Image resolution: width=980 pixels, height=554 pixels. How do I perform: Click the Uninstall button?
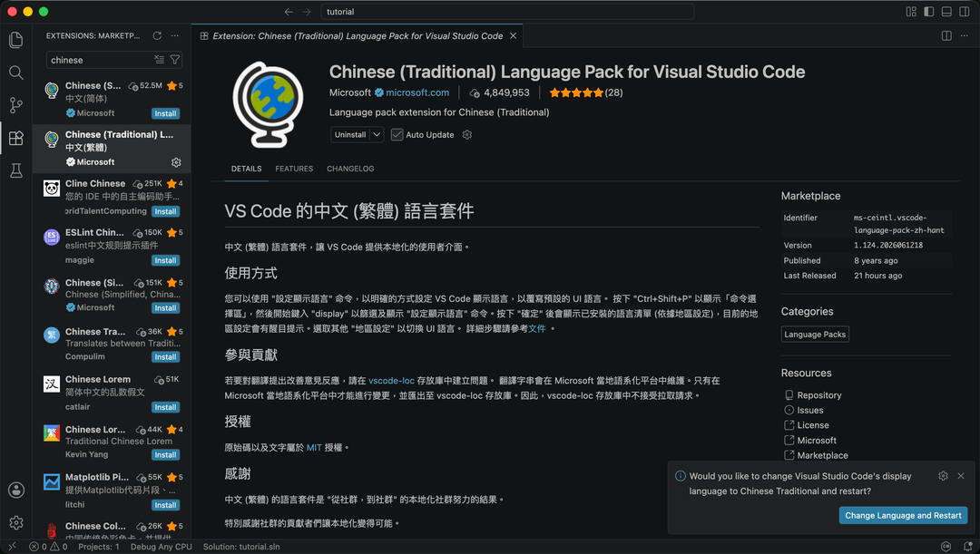pyautogui.click(x=350, y=135)
